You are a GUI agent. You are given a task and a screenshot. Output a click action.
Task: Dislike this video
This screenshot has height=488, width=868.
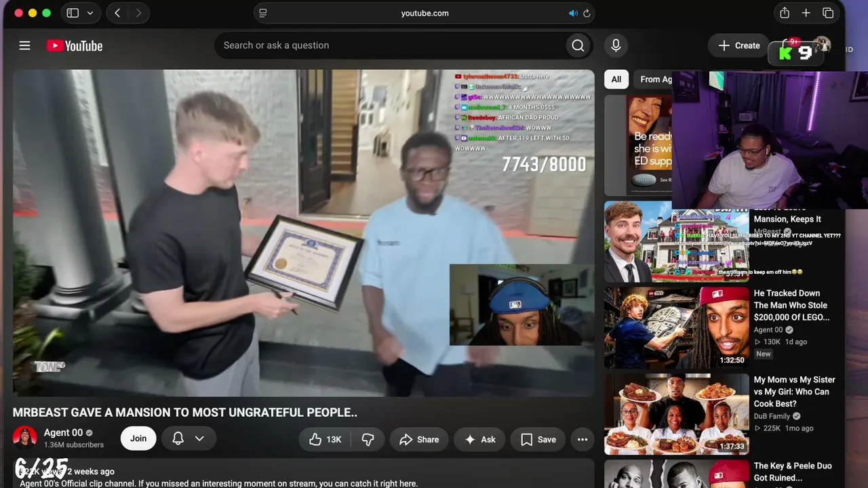click(x=368, y=439)
